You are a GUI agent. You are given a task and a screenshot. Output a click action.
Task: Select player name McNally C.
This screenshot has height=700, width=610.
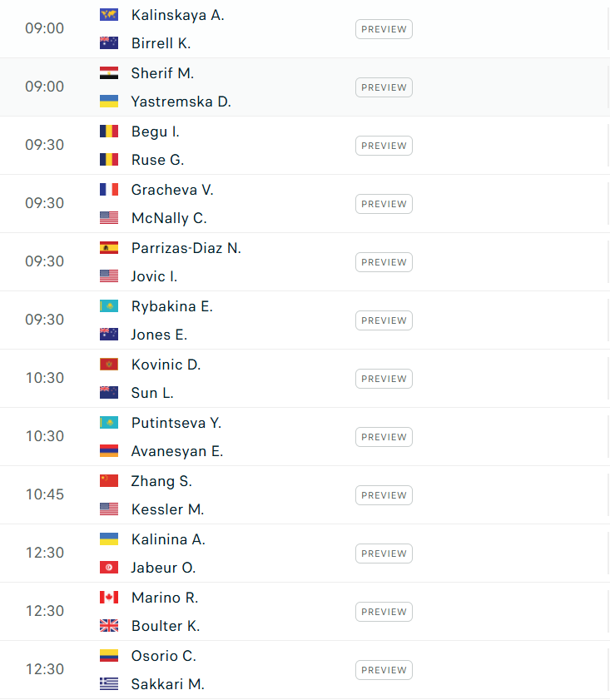(168, 218)
